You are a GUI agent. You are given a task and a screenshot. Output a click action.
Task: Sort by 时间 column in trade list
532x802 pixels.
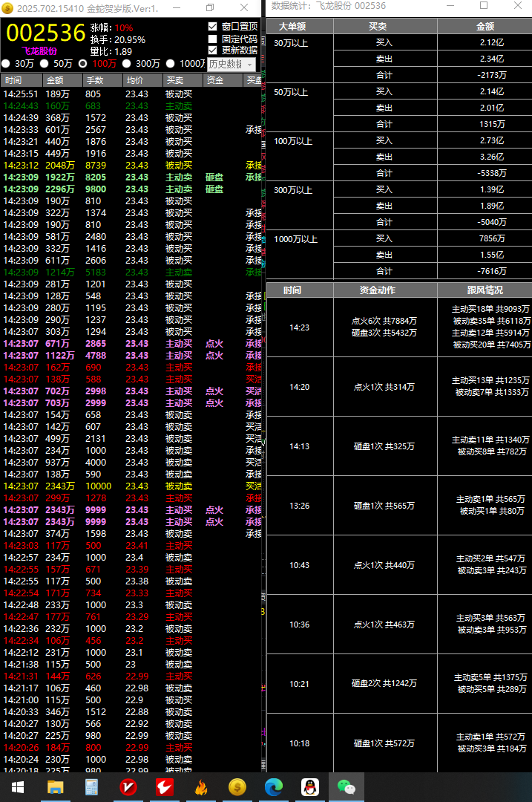pyautogui.click(x=22, y=80)
